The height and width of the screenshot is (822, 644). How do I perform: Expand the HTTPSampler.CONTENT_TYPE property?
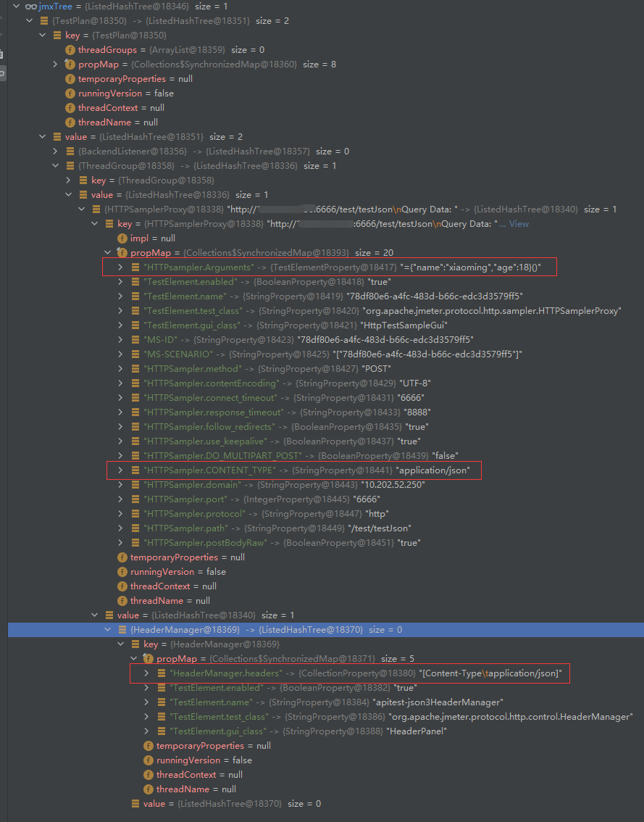[x=120, y=470]
